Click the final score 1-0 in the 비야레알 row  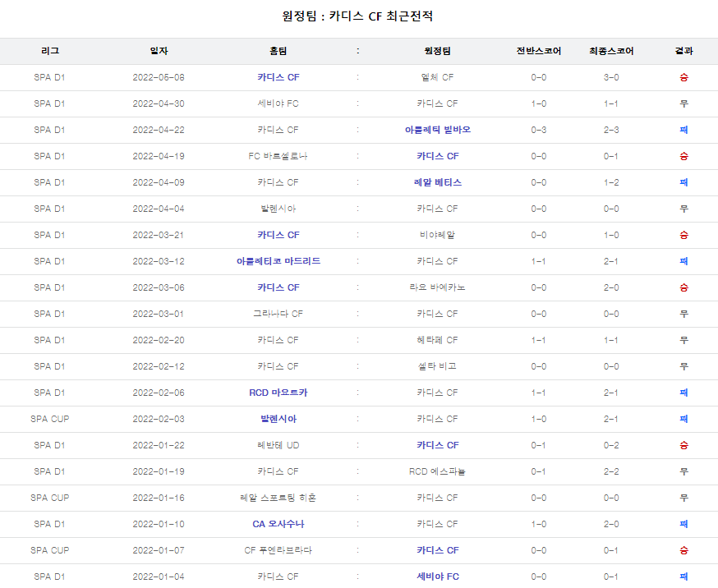click(611, 235)
